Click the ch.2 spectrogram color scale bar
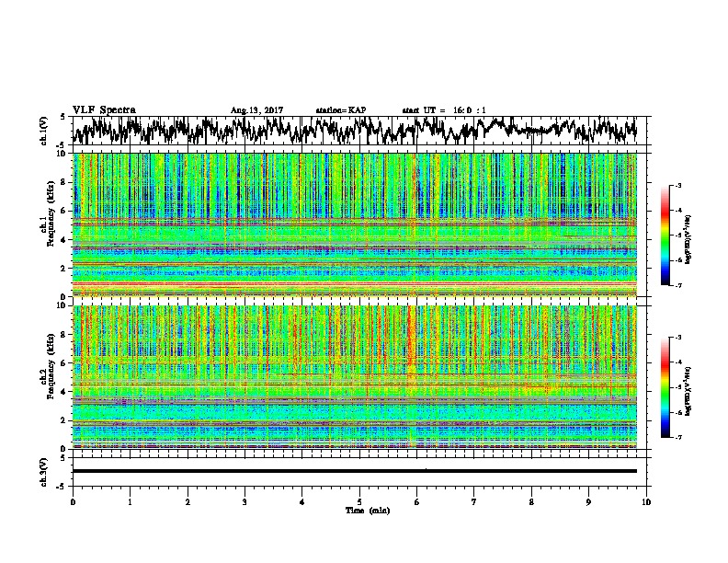 tap(665, 387)
